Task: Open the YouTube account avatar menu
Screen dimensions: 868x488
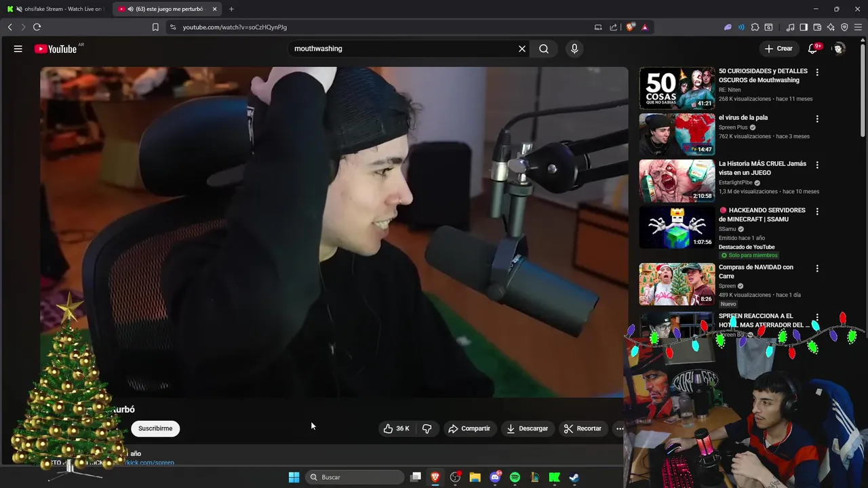Action: (x=839, y=49)
